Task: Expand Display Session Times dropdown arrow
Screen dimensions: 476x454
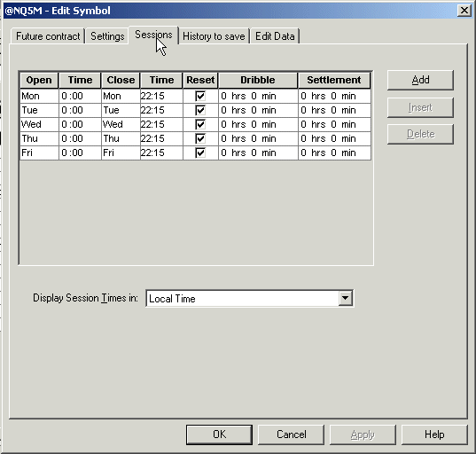Action: 345,298
